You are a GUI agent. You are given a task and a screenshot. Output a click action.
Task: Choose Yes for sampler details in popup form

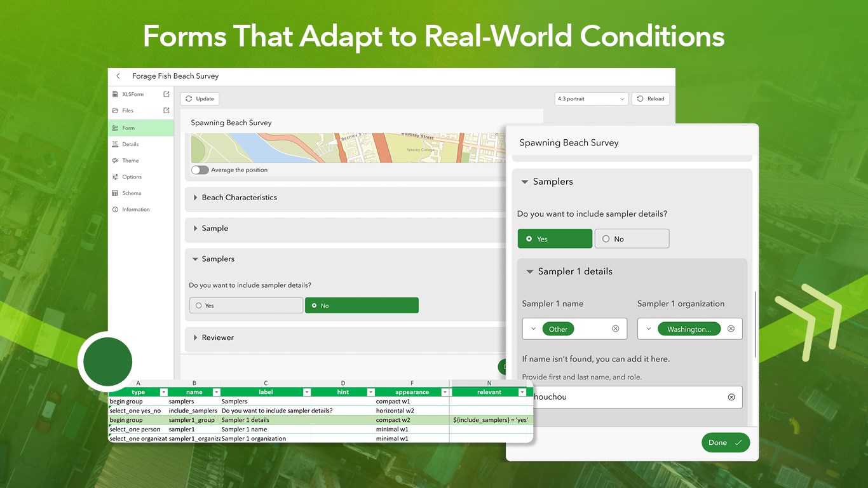click(x=555, y=239)
